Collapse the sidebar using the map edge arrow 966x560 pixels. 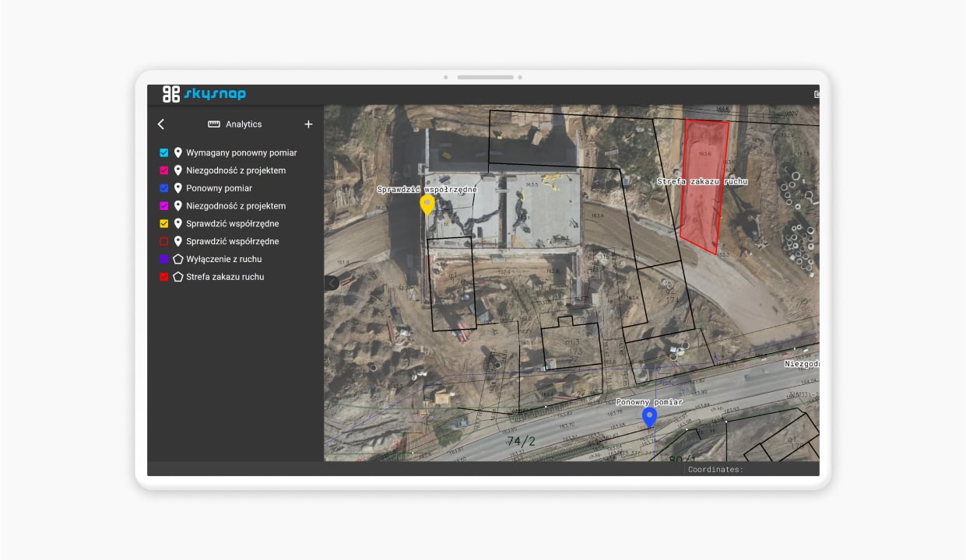pos(330,282)
